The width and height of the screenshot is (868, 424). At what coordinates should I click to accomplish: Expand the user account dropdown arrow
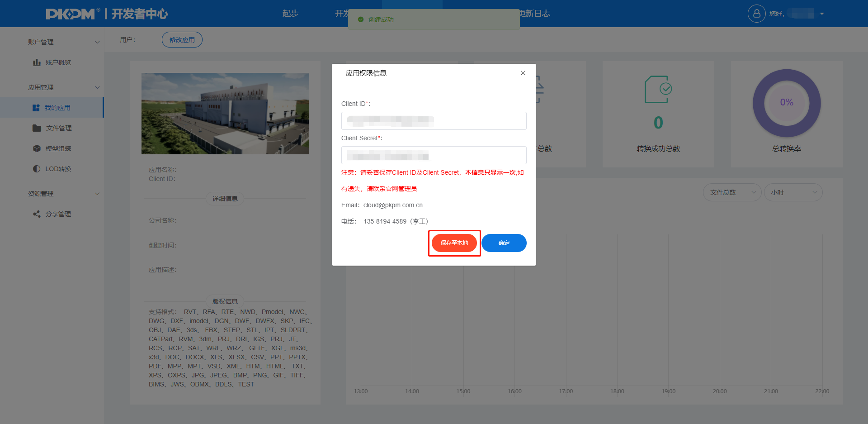[x=822, y=14]
